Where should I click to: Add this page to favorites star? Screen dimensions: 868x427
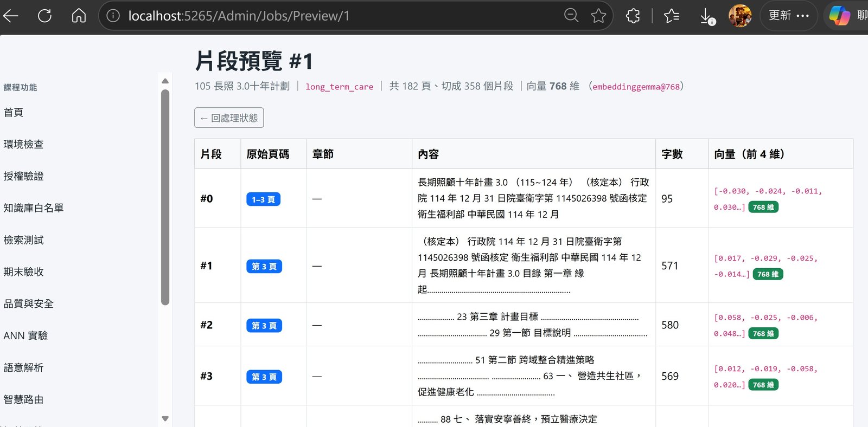pyautogui.click(x=598, y=16)
